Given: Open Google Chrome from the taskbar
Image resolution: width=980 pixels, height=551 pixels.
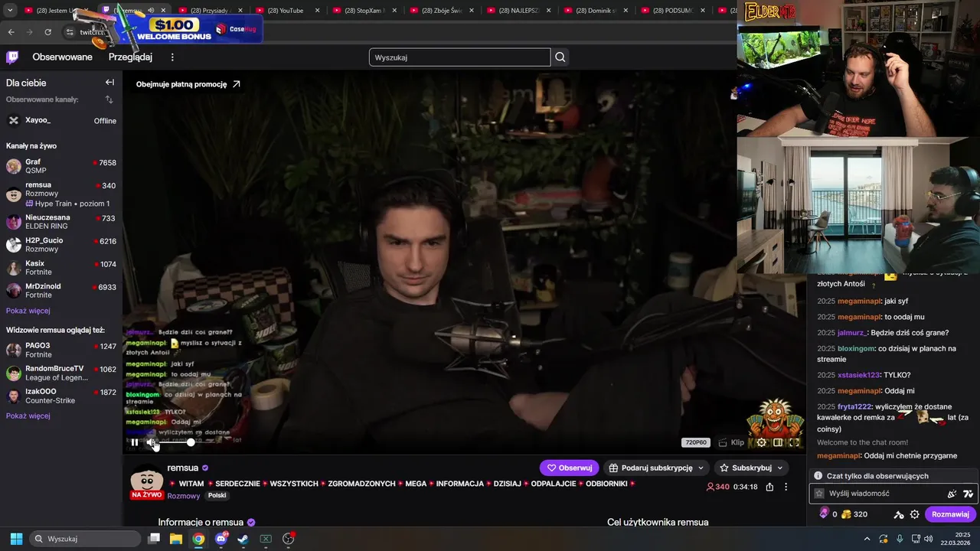Looking at the screenshot, I should [198, 539].
